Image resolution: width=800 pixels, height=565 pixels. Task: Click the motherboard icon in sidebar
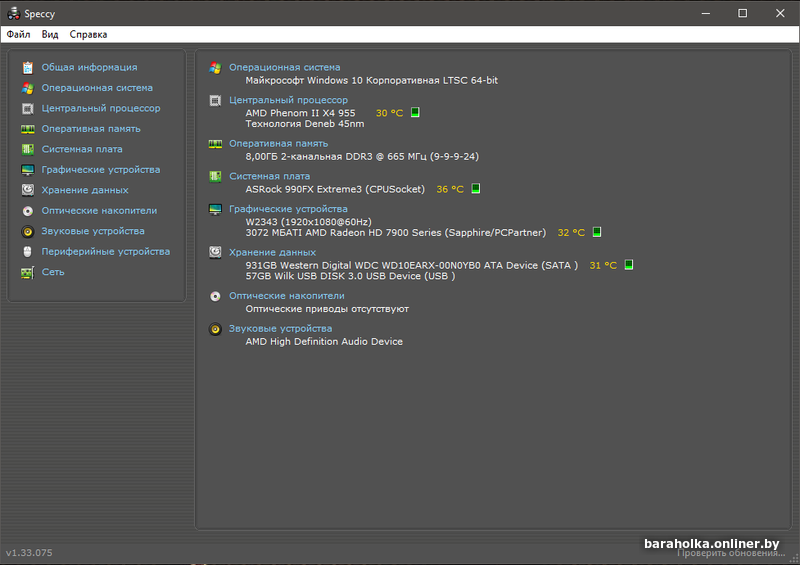(28, 149)
